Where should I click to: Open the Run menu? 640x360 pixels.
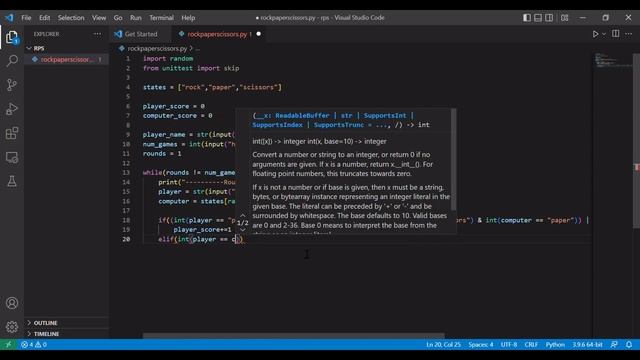(x=136, y=18)
